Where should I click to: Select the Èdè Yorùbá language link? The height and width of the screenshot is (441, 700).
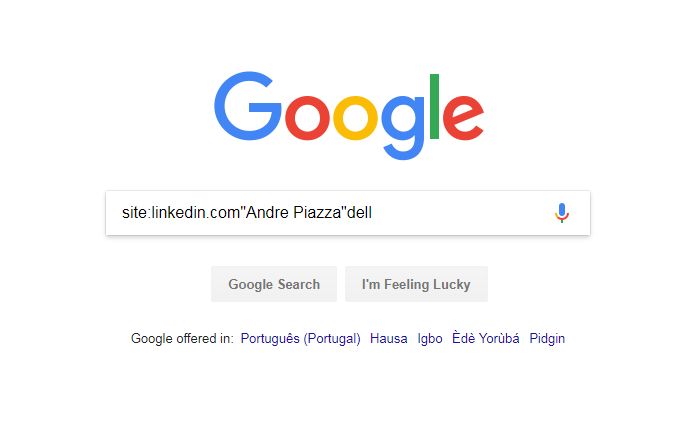[x=486, y=338]
